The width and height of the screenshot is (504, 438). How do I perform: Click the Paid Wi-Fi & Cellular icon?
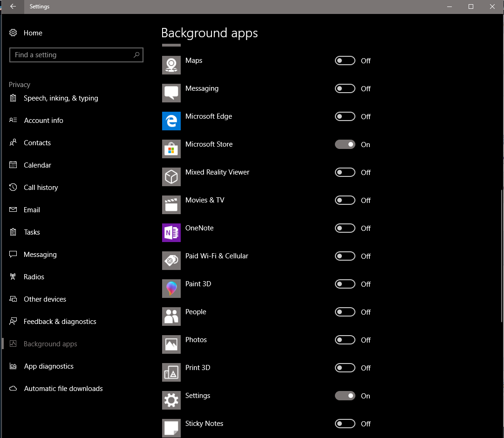171,261
